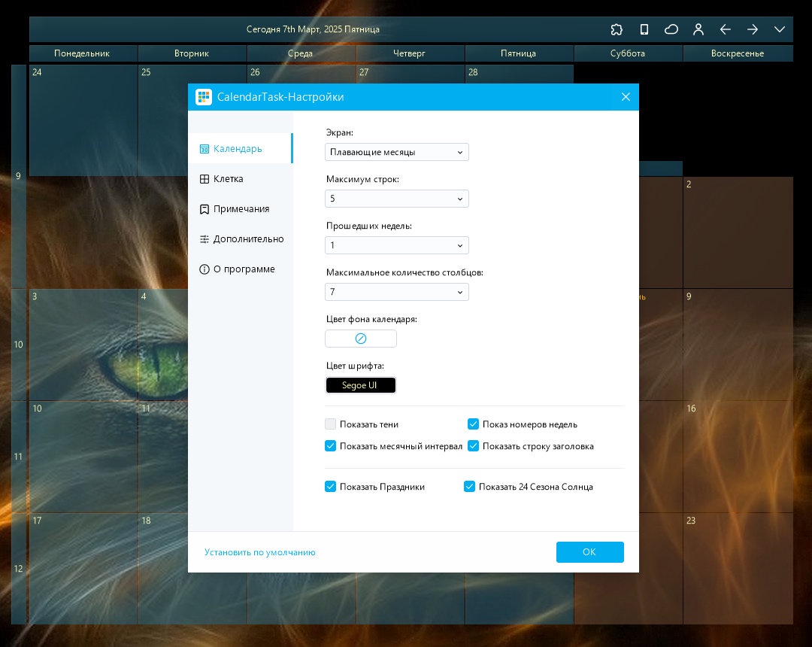The image size is (812, 647).
Task: Click the down chevron in calendar header
Action: (x=780, y=29)
